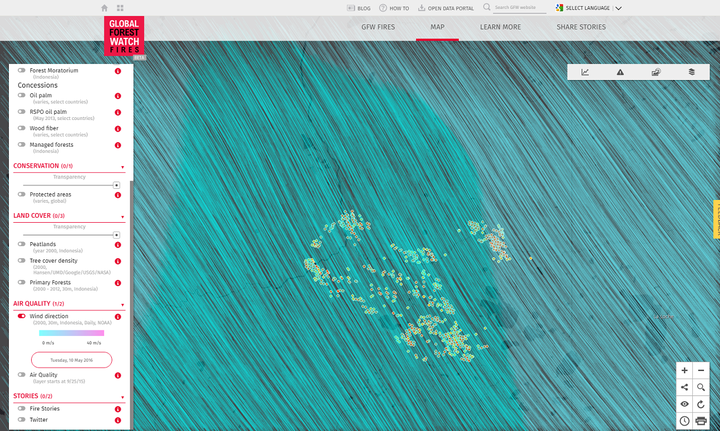Zoom out with the minus button

(x=701, y=370)
